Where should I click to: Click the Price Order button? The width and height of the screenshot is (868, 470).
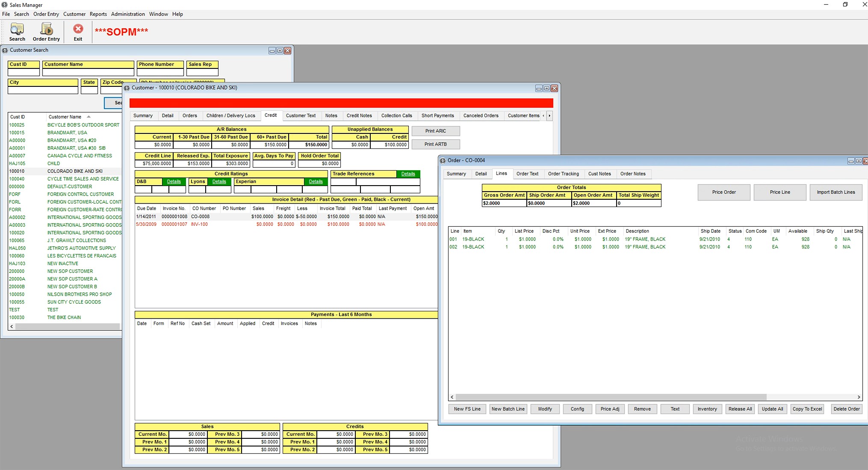click(x=724, y=192)
